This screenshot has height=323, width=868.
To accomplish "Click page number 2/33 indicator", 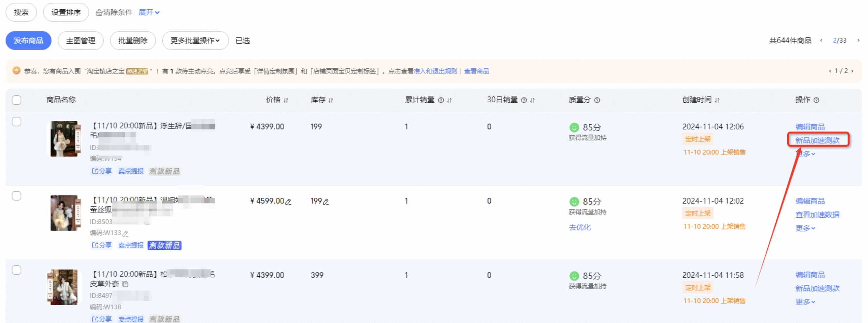I will tap(839, 41).
